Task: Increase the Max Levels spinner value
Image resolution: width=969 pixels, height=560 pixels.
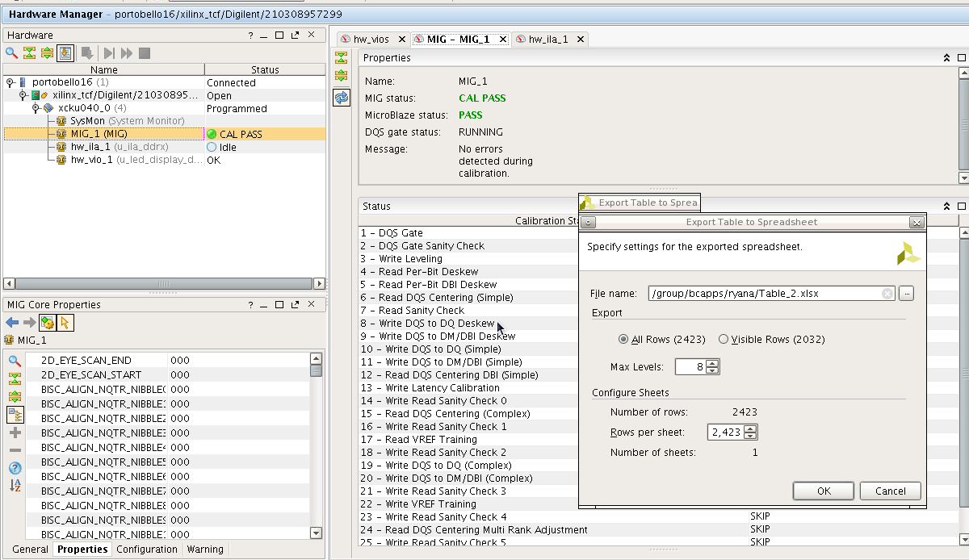Action: pos(711,363)
